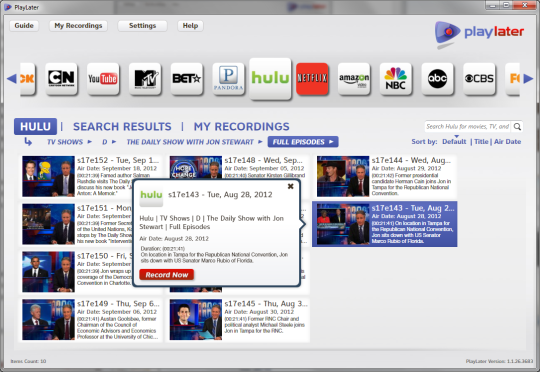This screenshot has height=372, width=540.
Task: Select episode s17e144 thumbnail
Action: 343,176
